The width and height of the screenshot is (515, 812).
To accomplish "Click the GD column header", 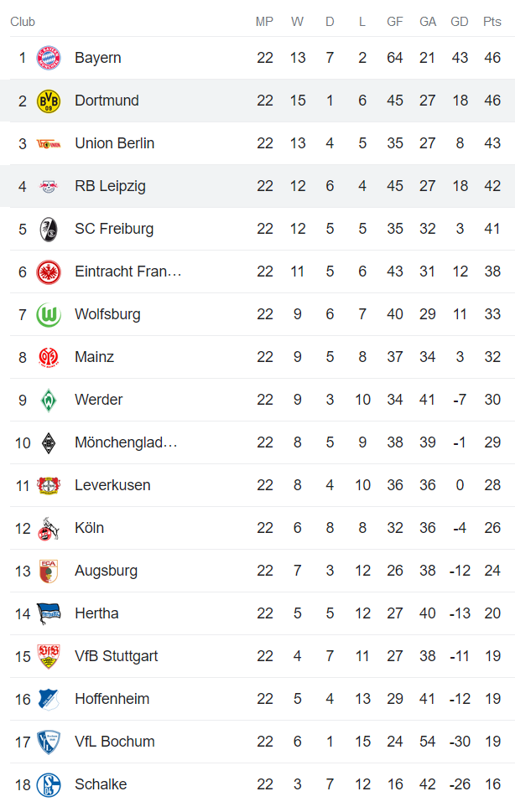I will 460,22.
